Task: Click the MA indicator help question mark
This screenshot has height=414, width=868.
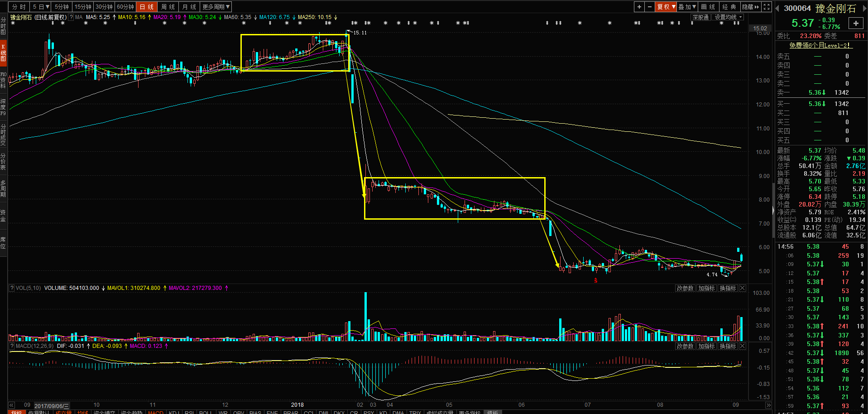Action: [x=71, y=17]
